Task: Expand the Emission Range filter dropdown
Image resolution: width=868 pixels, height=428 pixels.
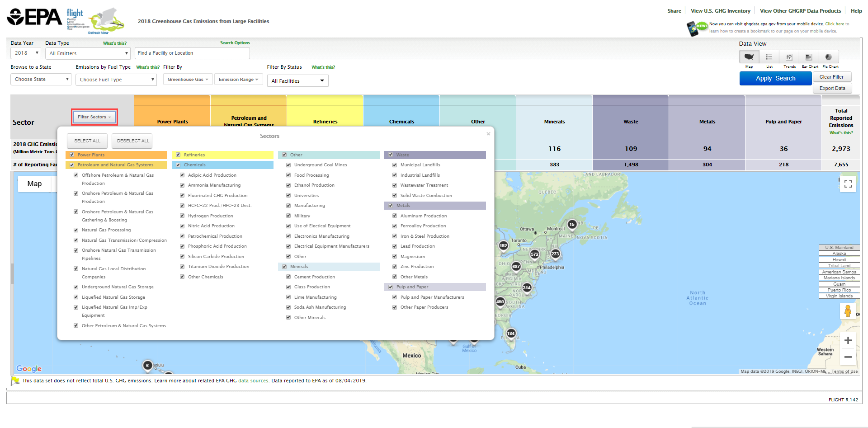Action: click(x=238, y=80)
